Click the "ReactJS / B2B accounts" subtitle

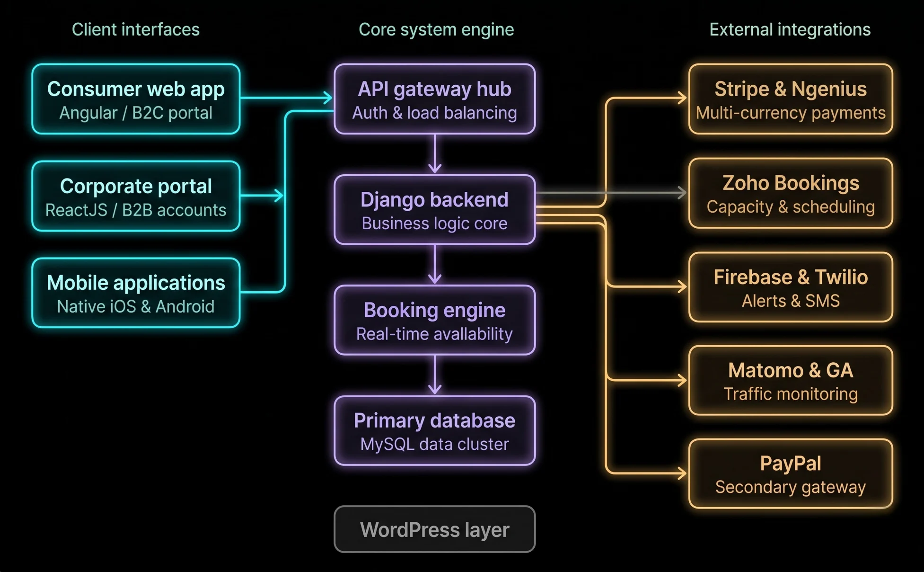point(136,210)
